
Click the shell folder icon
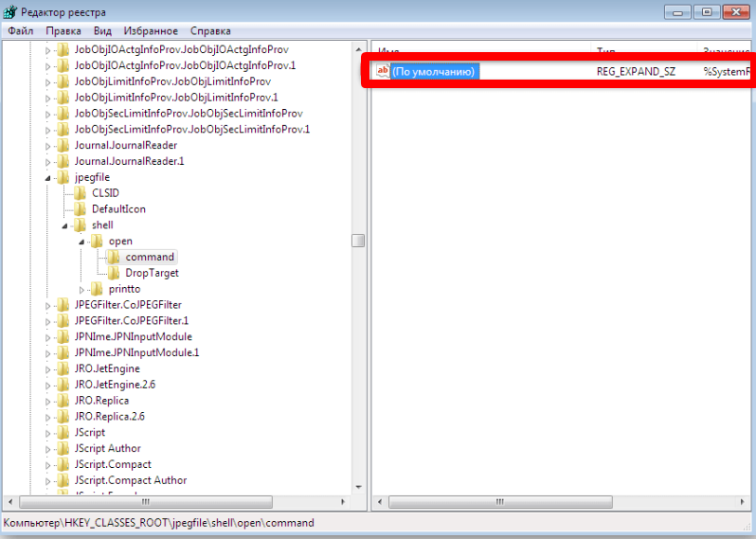[80, 225]
